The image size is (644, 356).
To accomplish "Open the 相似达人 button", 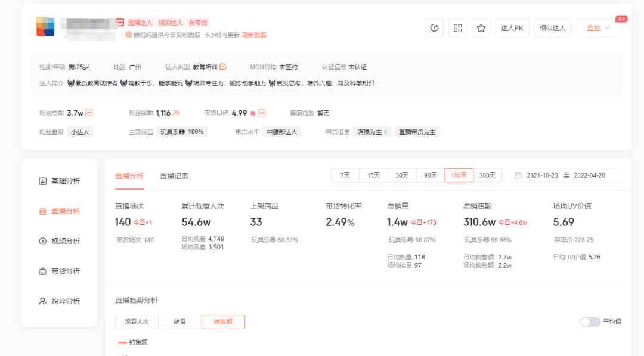I will point(552,27).
